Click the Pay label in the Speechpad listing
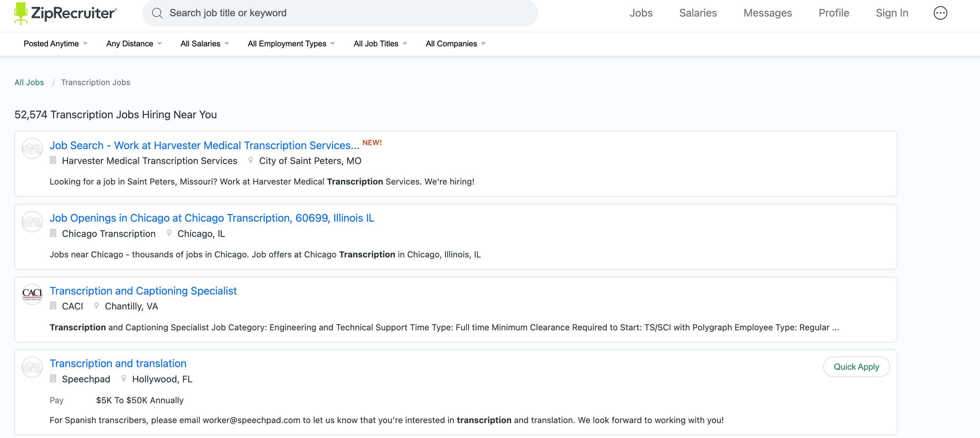This screenshot has height=438, width=980. pyautogui.click(x=56, y=400)
